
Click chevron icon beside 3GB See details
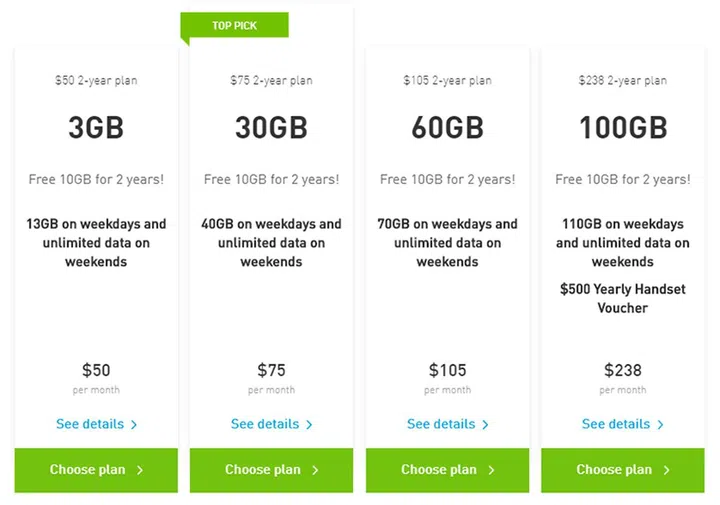134,425
